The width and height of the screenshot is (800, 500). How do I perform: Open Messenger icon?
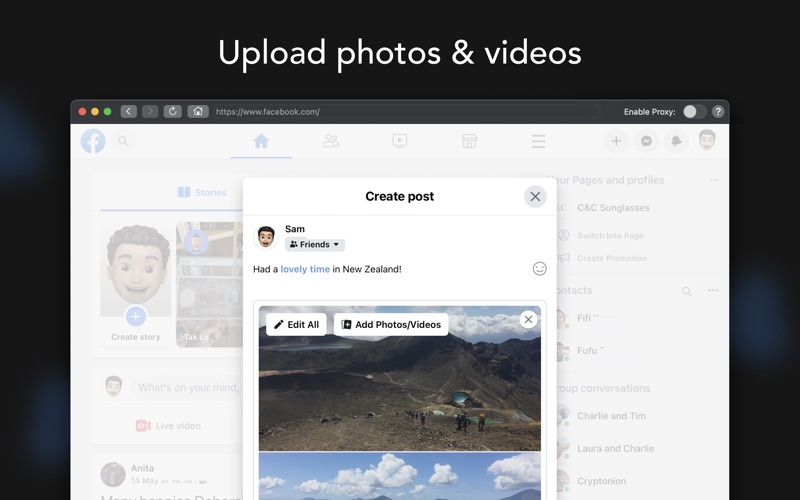click(x=646, y=141)
